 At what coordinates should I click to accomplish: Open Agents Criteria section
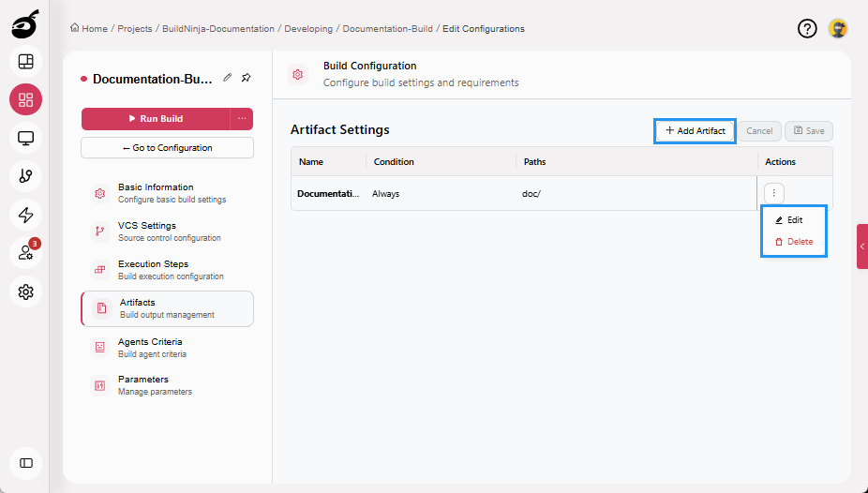coord(167,348)
